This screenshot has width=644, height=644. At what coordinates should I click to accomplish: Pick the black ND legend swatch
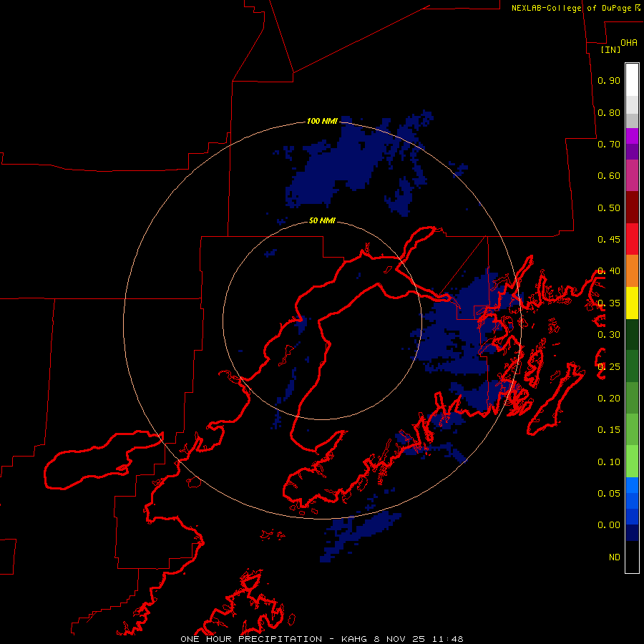click(632, 557)
